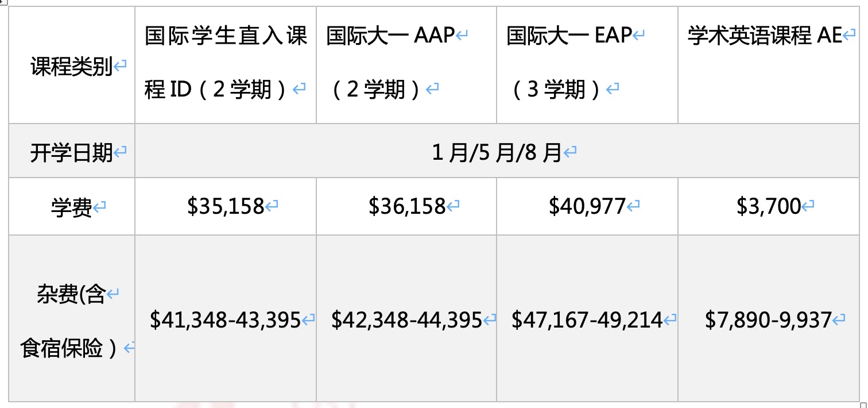868x408 pixels.
Task: Click the 国际学生直入课 heading text
Action: click(226, 36)
